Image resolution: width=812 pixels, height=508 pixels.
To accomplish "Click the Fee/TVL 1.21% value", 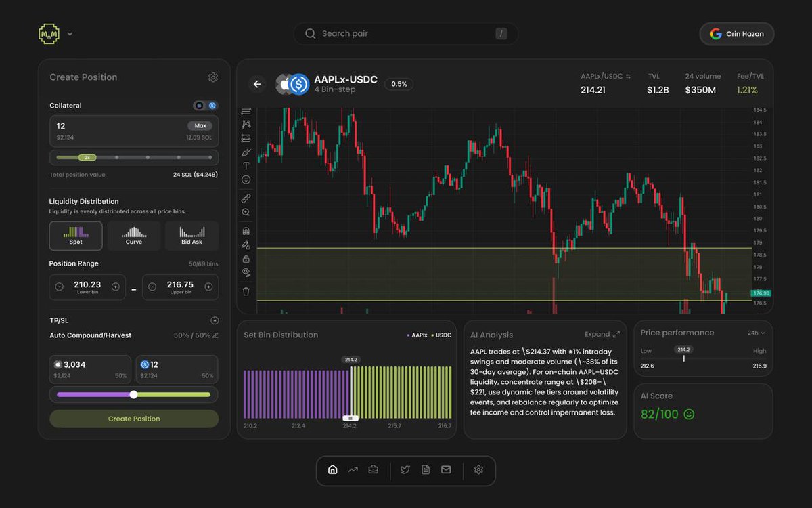I will point(747,90).
